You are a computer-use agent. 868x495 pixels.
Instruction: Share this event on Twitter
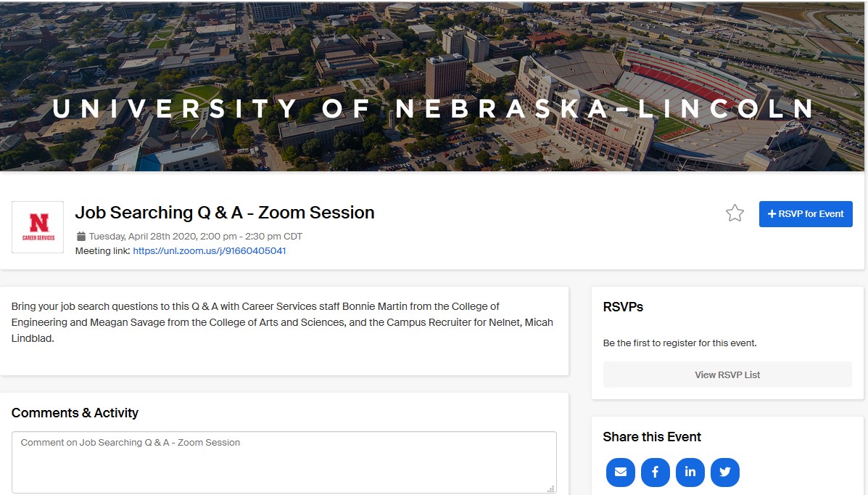pos(724,472)
